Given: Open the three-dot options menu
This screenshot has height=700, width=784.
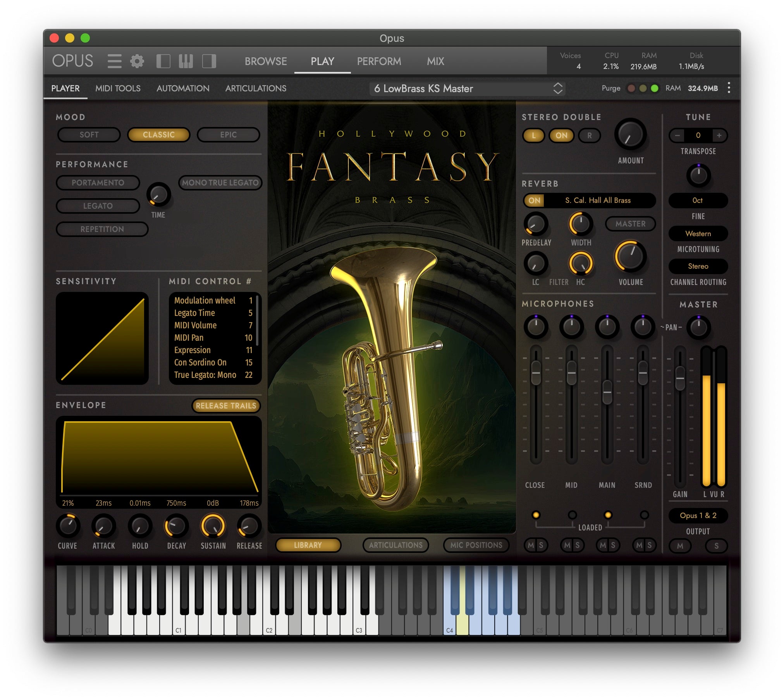Looking at the screenshot, I should (x=729, y=88).
